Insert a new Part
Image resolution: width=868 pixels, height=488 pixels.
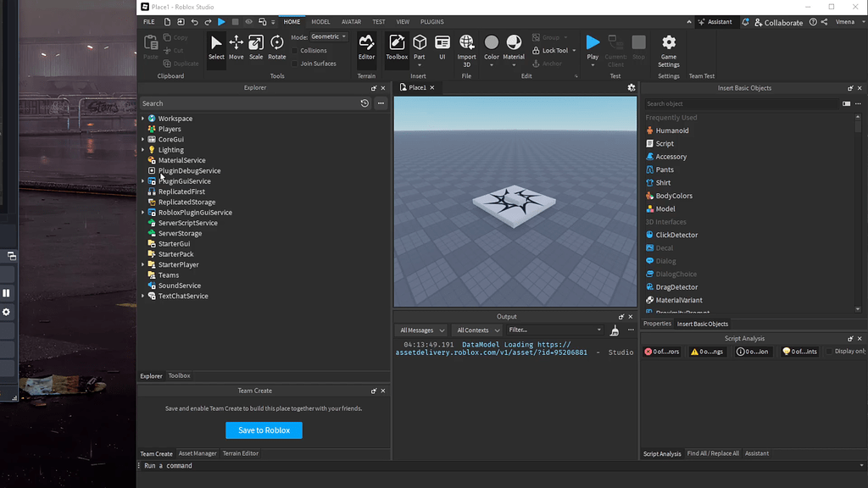(420, 47)
